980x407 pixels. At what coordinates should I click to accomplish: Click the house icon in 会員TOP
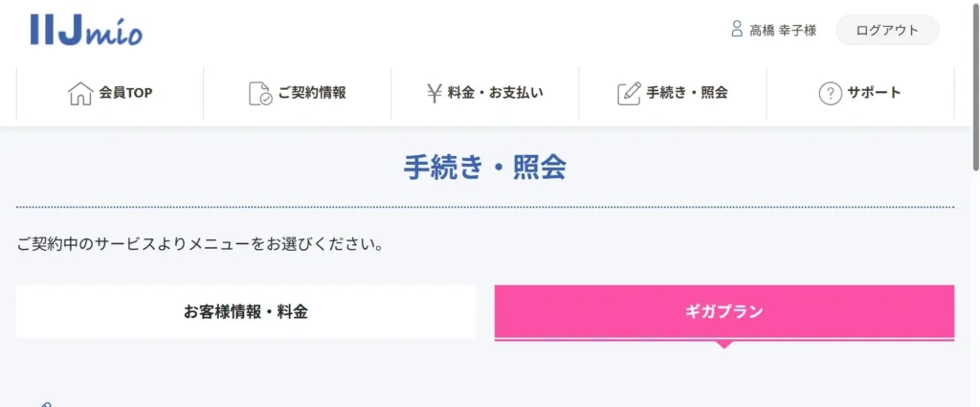[x=80, y=93]
